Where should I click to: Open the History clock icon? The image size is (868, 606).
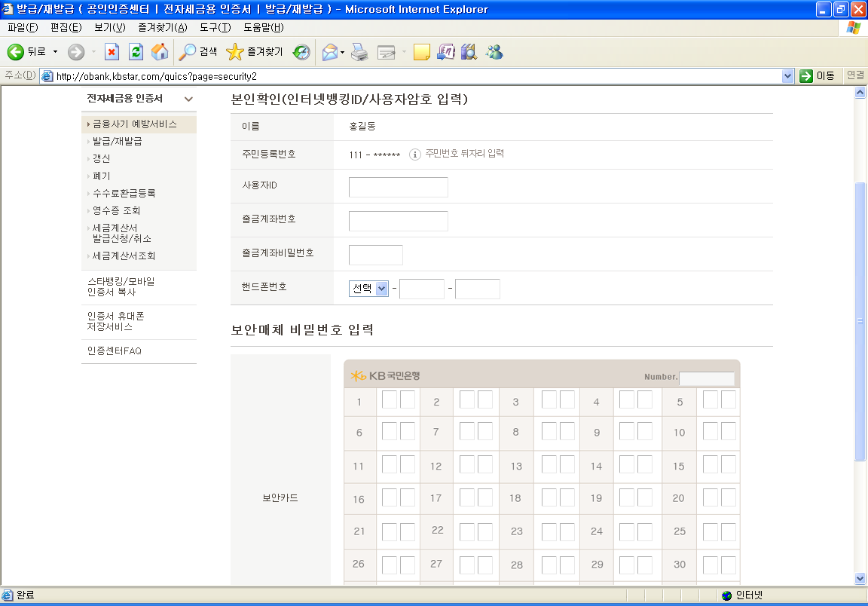[x=301, y=52]
